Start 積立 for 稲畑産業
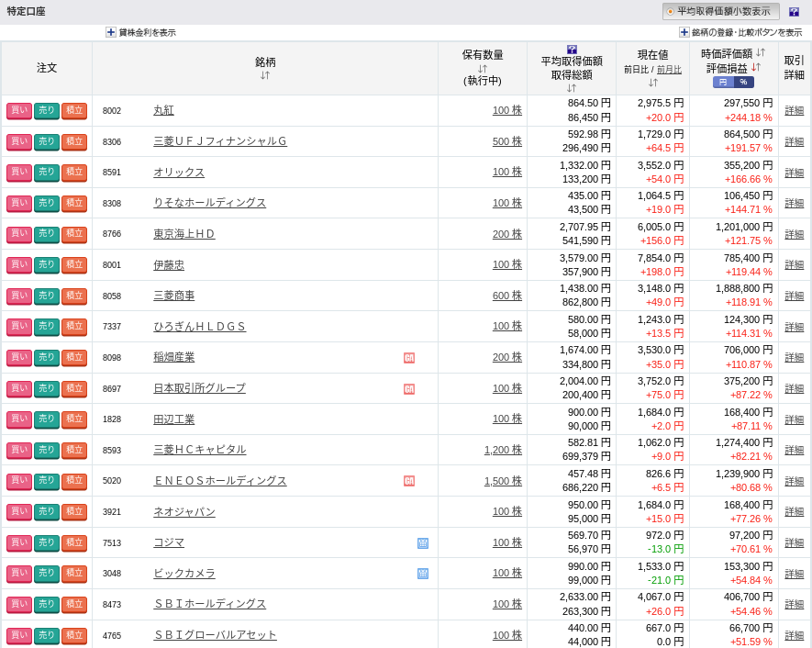The height and width of the screenshot is (648, 812). pyautogui.click(x=74, y=357)
